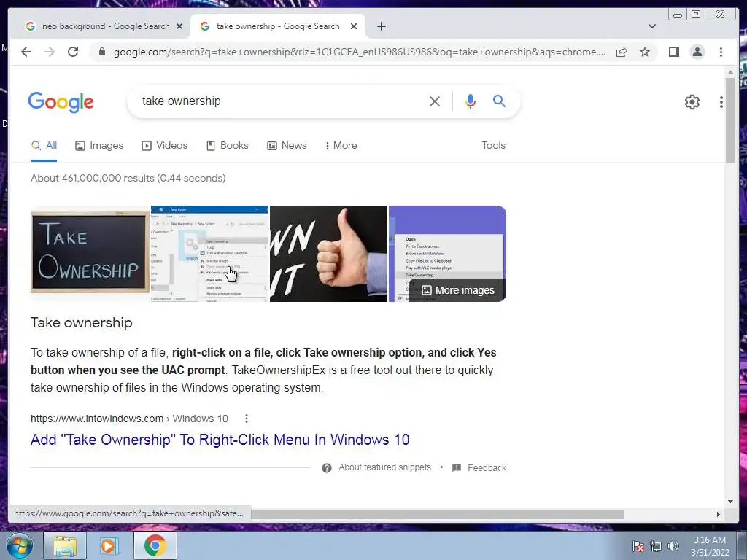Open Add Take Ownership To Right-Click Menu link
The image size is (747, 560).
(x=220, y=440)
